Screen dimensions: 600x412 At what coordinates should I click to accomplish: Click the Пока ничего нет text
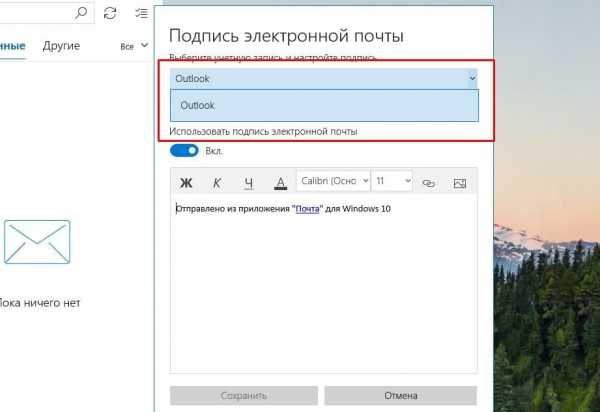coord(39,303)
